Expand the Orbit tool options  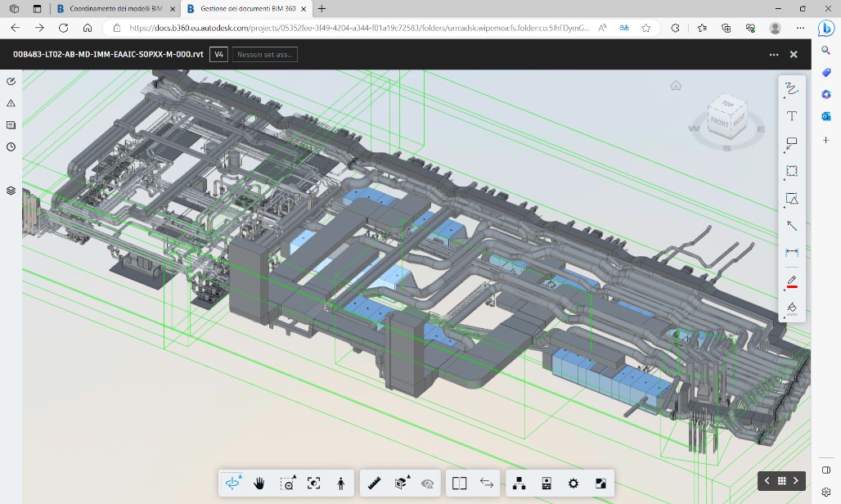click(x=240, y=476)
